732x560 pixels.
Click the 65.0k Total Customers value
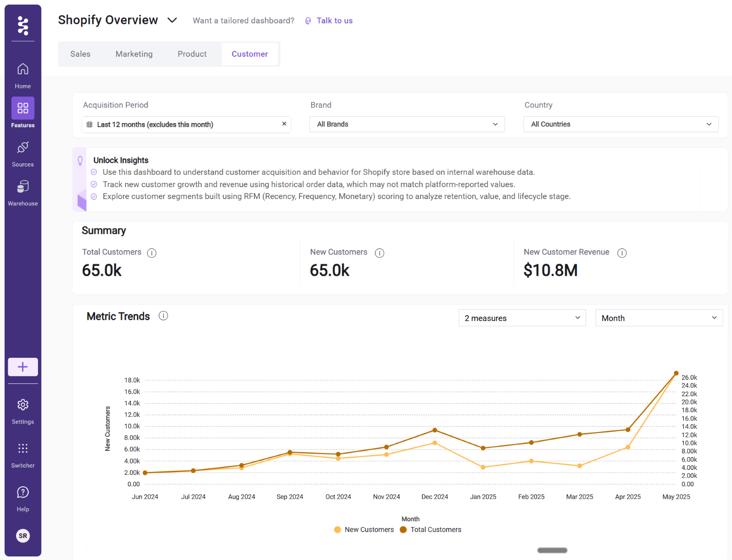pos(102,270)
